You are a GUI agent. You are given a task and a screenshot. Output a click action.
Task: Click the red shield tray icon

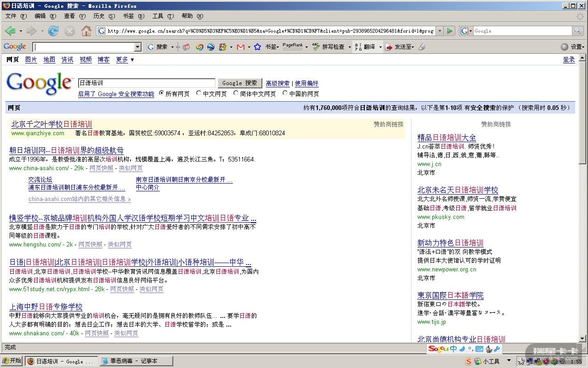(545, 361)
